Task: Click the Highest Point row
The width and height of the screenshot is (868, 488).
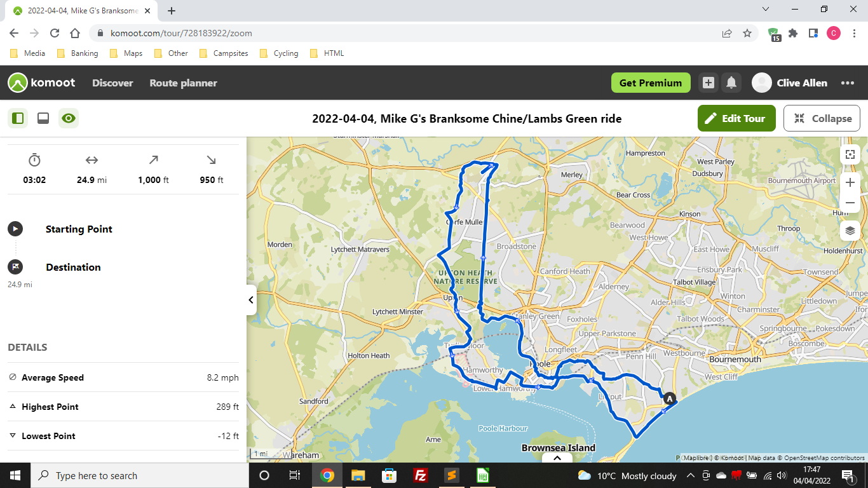Action: click(x=123, y=407)
